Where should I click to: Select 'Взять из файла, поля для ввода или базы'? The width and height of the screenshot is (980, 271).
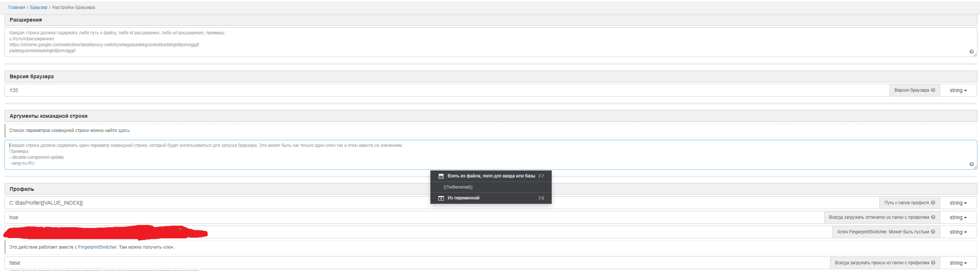coord(491,176)
